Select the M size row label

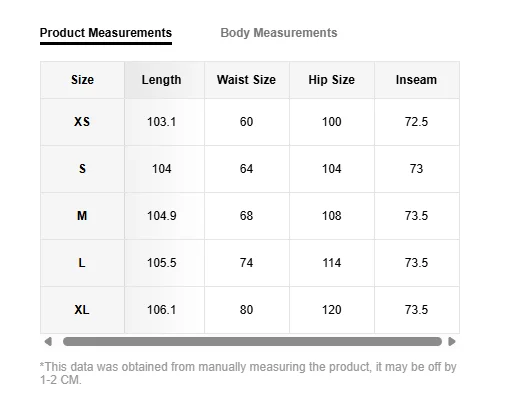tap(82, 216)
